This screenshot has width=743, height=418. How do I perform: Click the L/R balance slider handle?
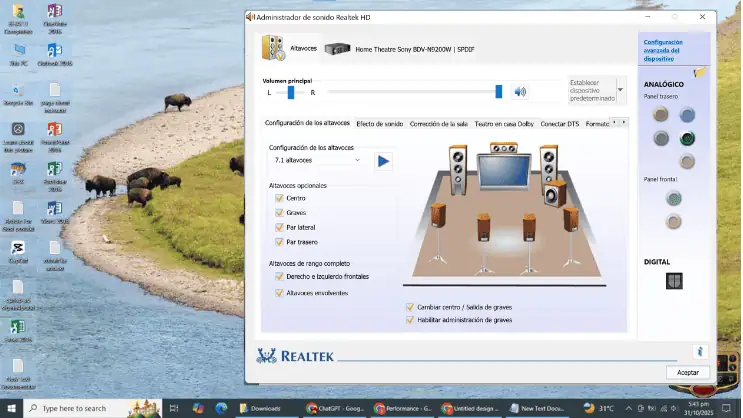[x=291, y=92]
